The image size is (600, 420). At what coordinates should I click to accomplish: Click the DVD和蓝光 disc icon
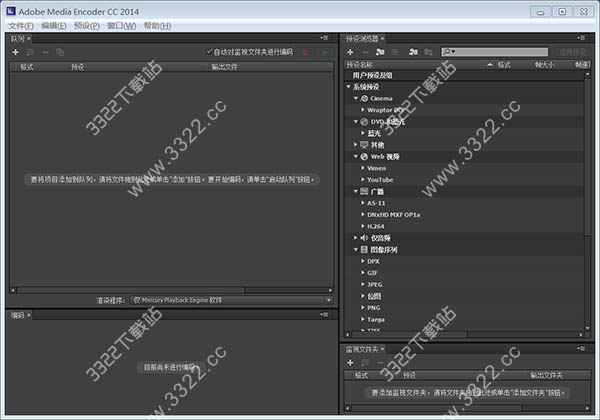[x=364, y=122]
